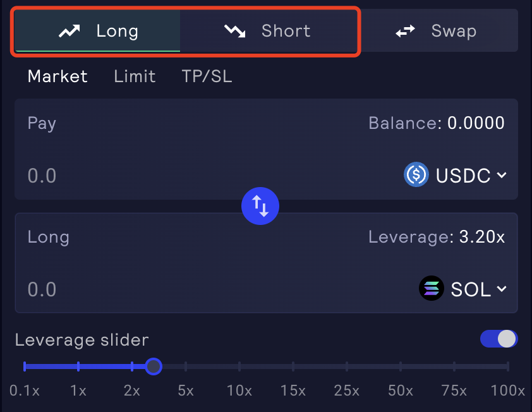Focus the Long amount input field
Image resolution: width=532 pixels, height=412 pixels.
click(126, 289)
